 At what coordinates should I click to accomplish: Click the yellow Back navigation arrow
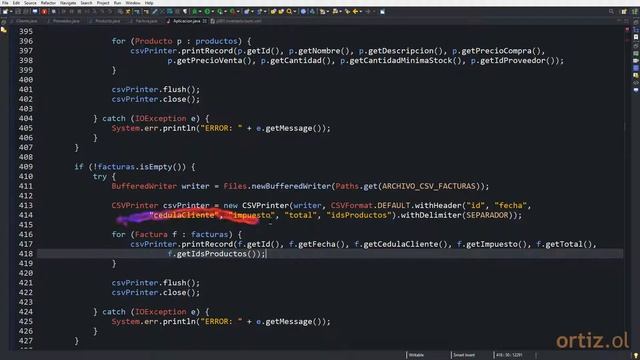click(355, 11)
